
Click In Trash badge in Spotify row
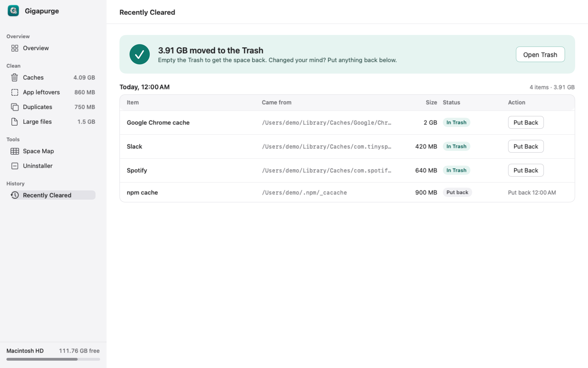point(456,170)
